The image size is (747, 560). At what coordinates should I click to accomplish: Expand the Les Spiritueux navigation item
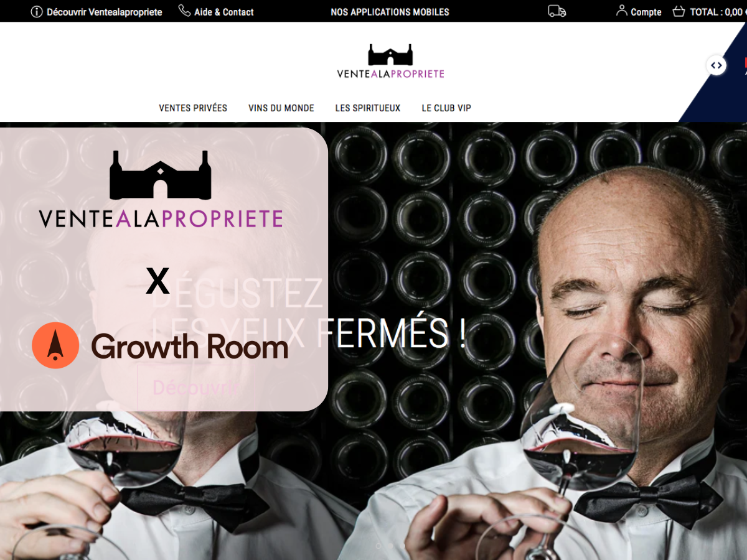click(x=368, y=108)
